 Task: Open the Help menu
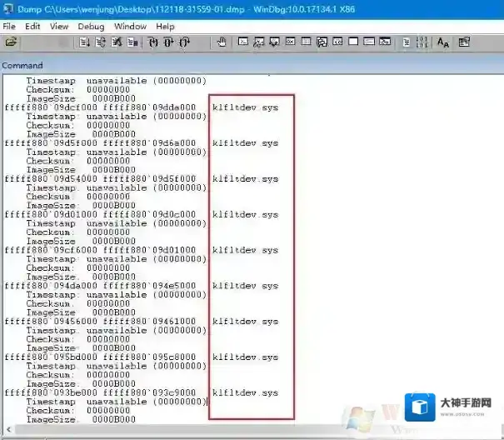tap(165, 27)
